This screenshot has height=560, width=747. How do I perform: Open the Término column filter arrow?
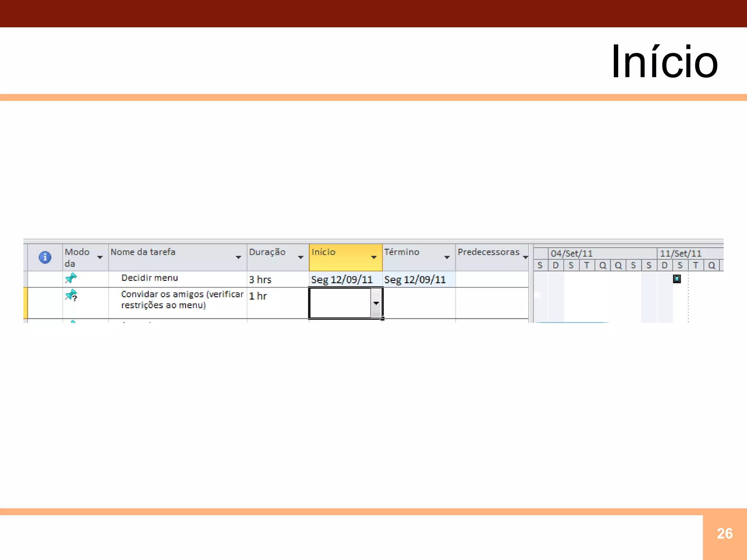tap(447, 257)
